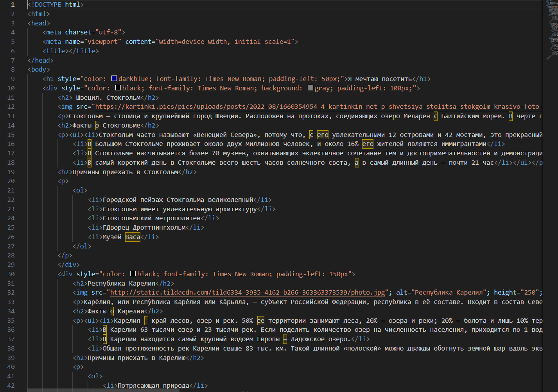
Task: Click the "Республика Карелия" h2 heading text
Action: (121, 284)
